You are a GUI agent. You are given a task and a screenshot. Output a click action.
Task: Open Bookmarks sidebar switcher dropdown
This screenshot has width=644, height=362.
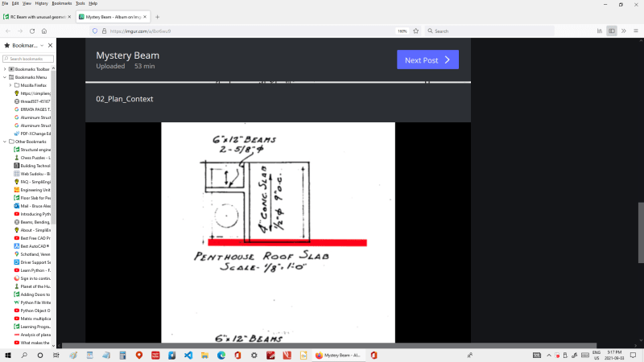42,46
